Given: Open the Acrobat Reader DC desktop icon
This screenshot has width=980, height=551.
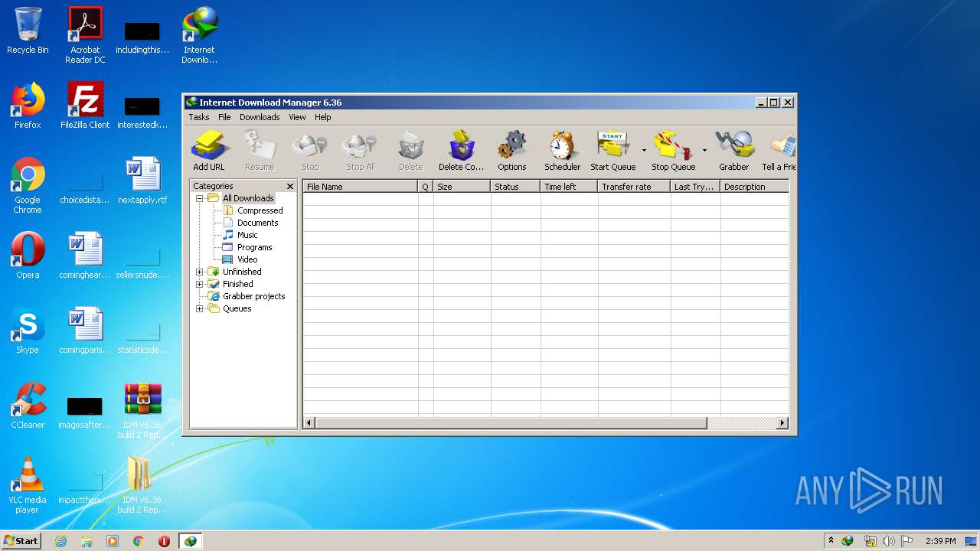Looking at the screenshot, I should tap(85, 36).
